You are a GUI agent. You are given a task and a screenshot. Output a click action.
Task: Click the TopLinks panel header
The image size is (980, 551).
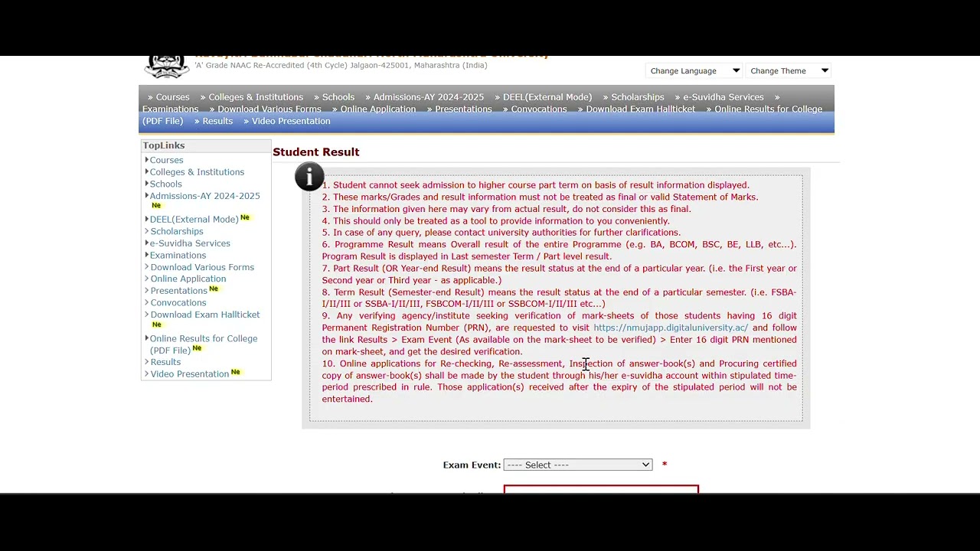pos(206,145)
